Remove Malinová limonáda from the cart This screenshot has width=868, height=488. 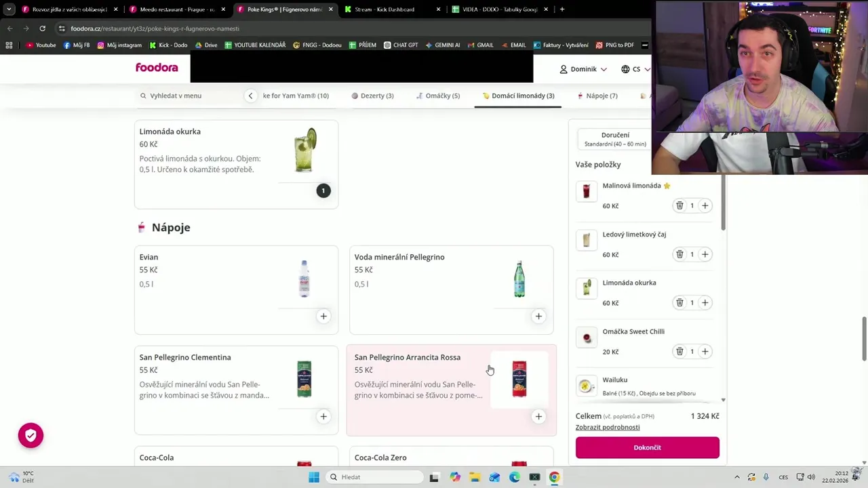679,205
